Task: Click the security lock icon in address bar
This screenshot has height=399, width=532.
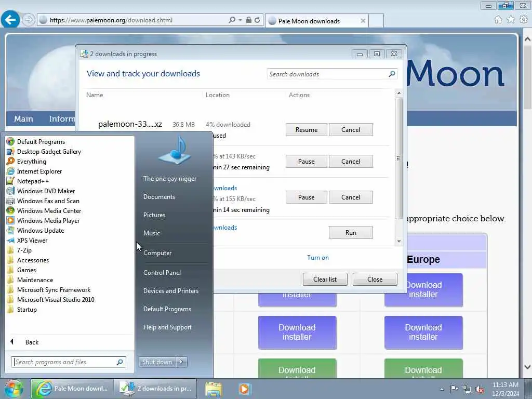Action: [x=249, y=20]
